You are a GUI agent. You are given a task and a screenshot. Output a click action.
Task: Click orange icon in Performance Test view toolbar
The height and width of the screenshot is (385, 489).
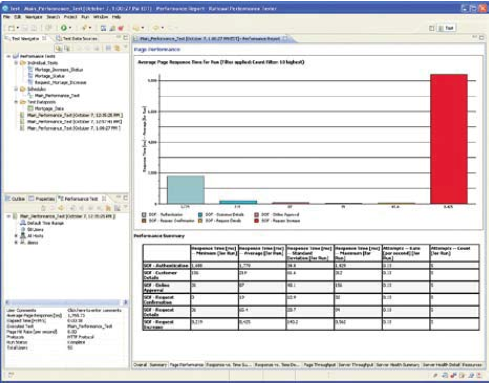108,208
